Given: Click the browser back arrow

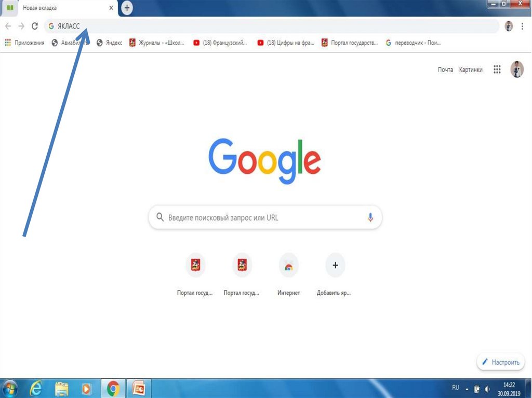Looking at the screenshot, I should tap(8, 26).
